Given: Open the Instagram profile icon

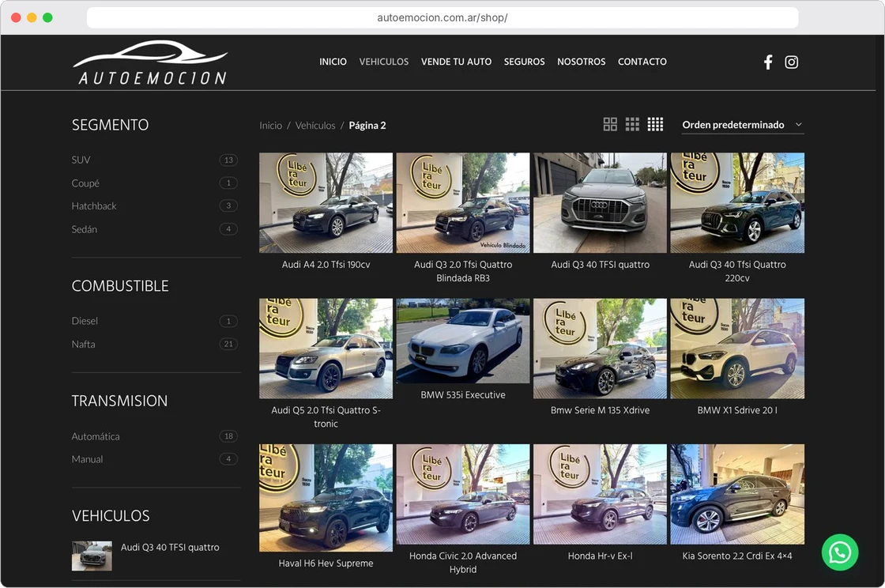Looking at the screenshot, I should click(791, 62).
